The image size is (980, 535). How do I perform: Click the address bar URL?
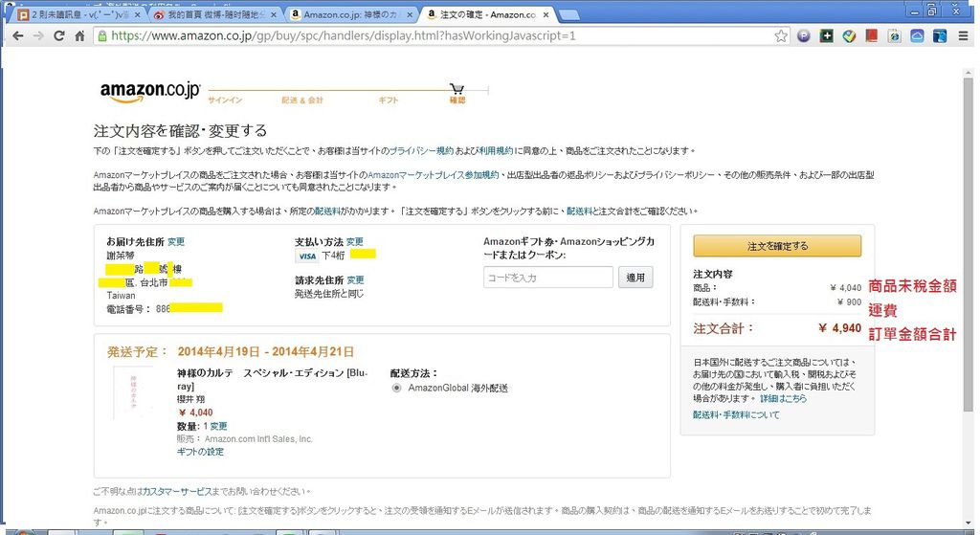pyautogui.click(x=344, y=36)
